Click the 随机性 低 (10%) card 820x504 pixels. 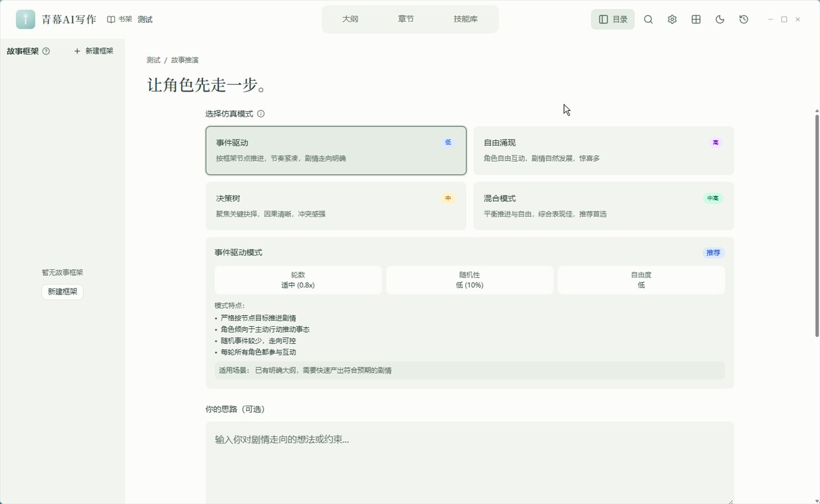point(470,280)
